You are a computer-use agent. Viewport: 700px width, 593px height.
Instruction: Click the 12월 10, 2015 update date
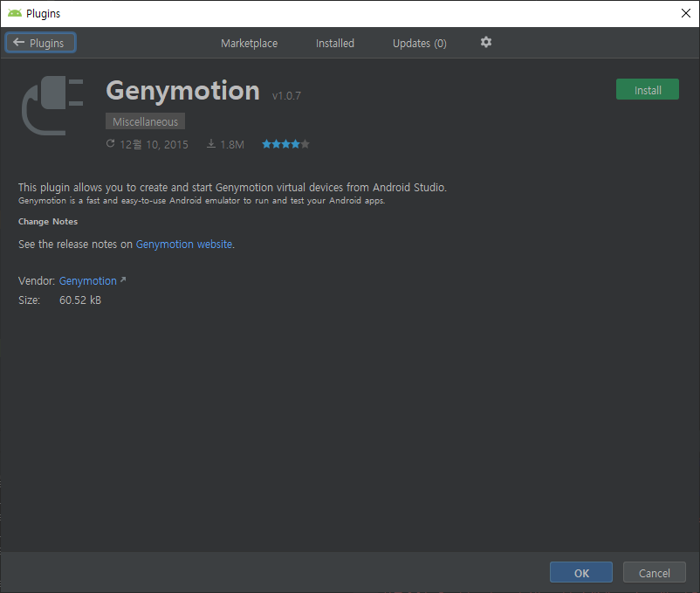tap(154, 145)
